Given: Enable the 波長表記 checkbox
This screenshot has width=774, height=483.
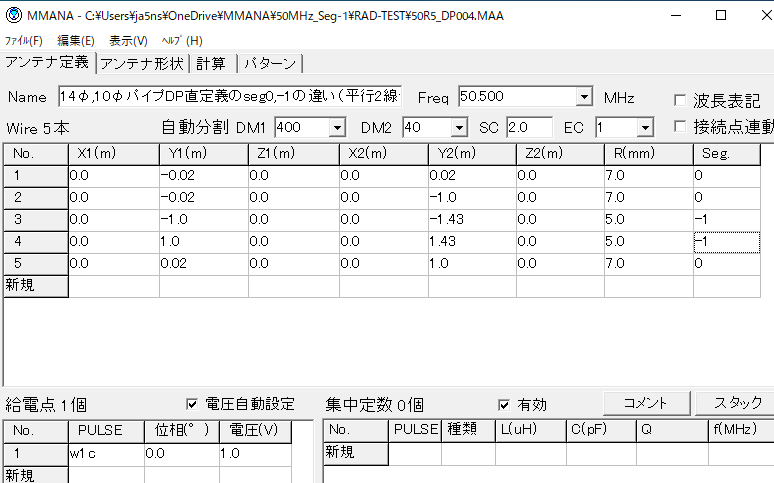Looking at the screenshot, I should 680,101.
